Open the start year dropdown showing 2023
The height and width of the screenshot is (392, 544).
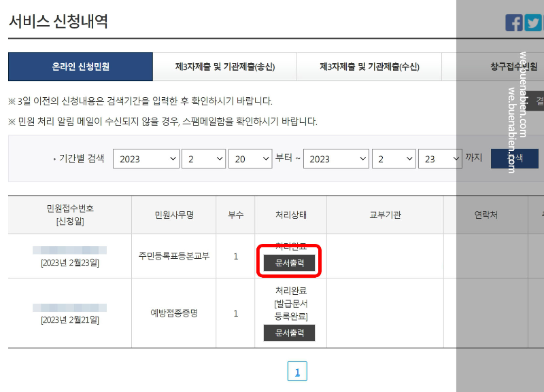coord(146,158)
